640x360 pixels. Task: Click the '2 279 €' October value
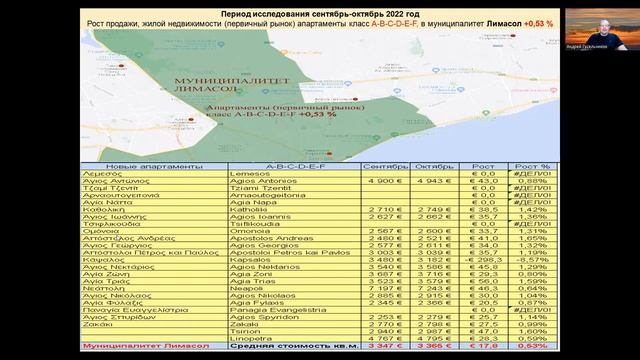(x=434, y=317)
